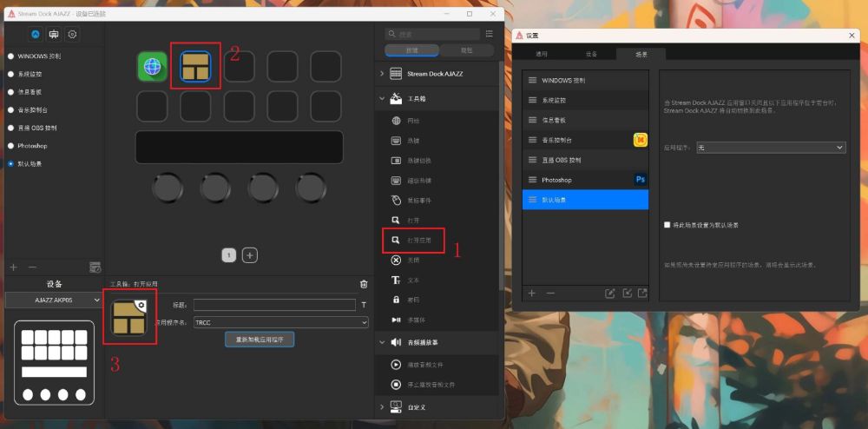Select the WINDOWS 控制 scene radio button
This screenshot has width=868, height=429.
click(x=10, y=56)
